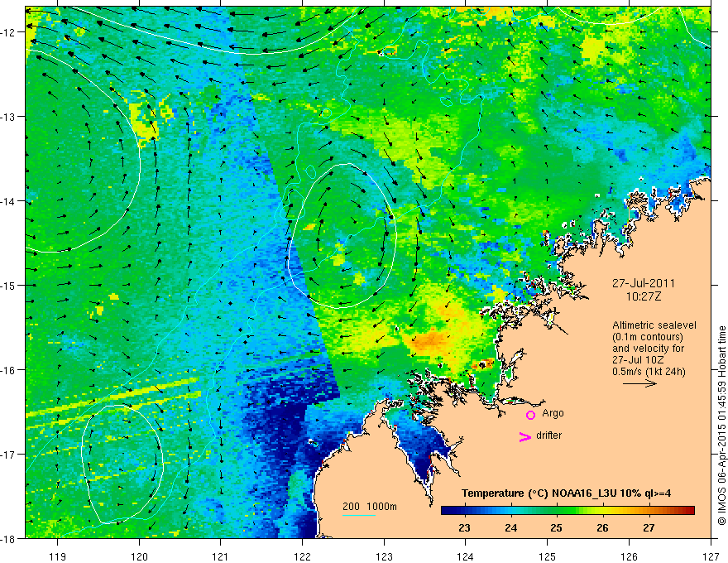Viewport: 728px width, 563px height.
Task: Click the Temperature NOAA16_L3U colorbar title
Action: point(566,493)
